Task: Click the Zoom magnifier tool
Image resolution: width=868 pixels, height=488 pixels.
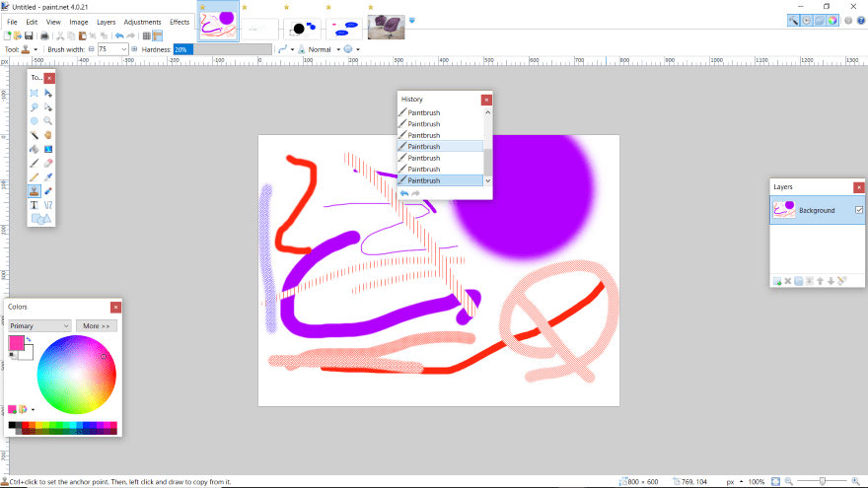Action: [47, 120]
